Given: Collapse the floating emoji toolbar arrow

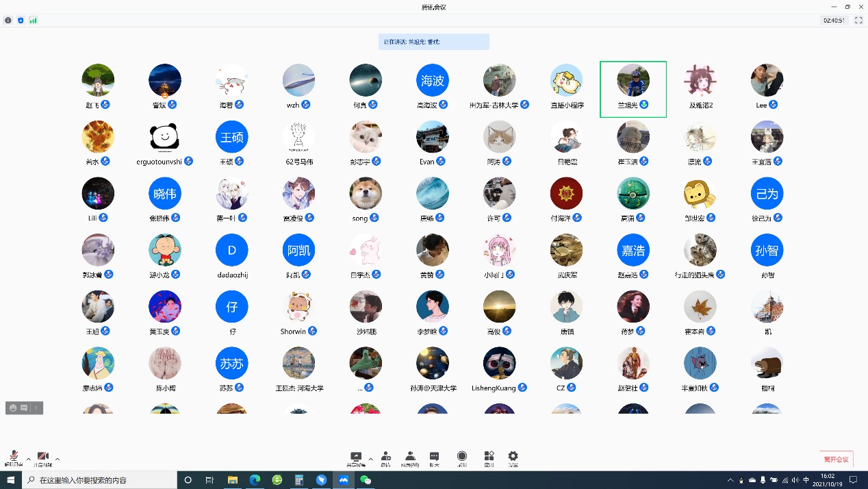Looking at the screenshot, I should 37,408.
